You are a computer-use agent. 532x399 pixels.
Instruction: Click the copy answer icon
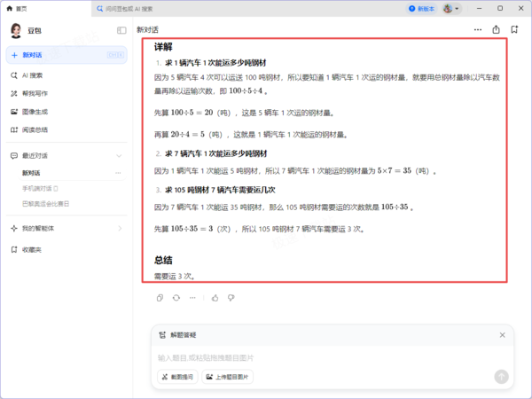coord(160,298)
